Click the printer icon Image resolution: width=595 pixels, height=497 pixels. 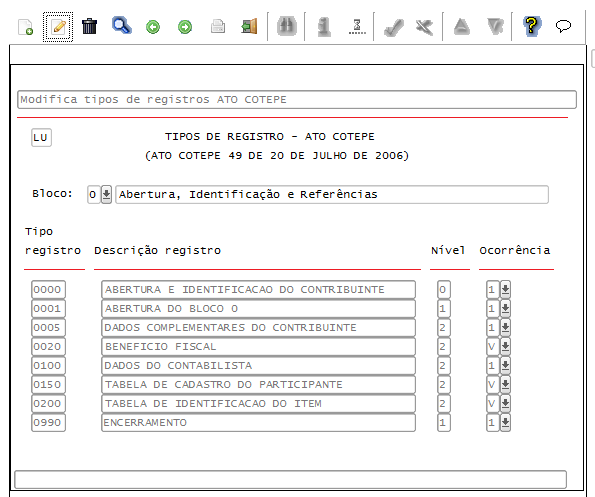coord(218,27)
